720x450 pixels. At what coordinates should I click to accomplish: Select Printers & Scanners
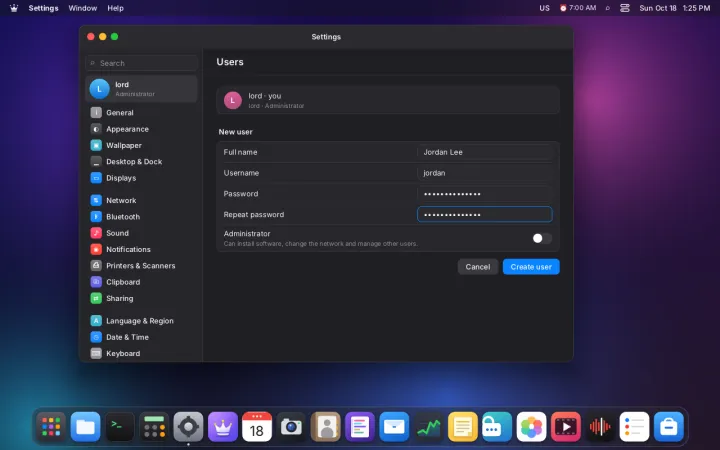pyautogui.click(x=141, y=265)
